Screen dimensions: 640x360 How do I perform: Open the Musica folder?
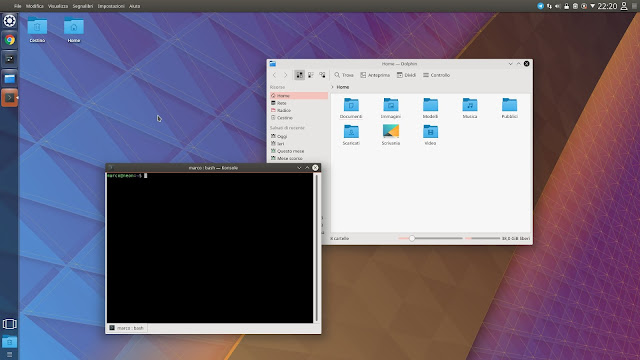pos(470,108)
